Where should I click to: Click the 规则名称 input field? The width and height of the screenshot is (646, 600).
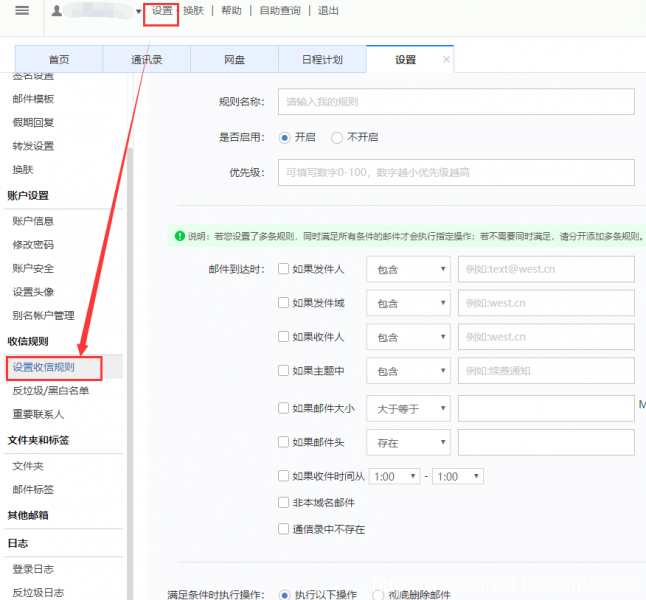point(456,101)
